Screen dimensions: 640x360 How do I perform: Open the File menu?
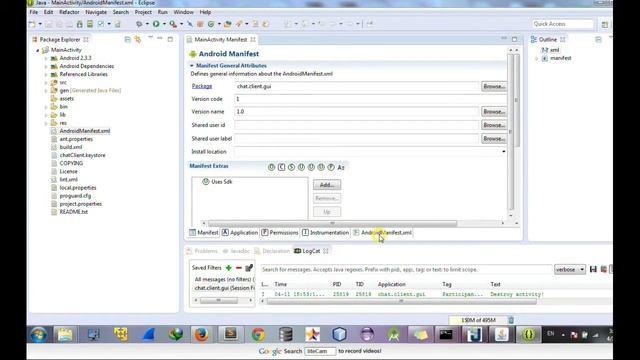coord(34,12)
